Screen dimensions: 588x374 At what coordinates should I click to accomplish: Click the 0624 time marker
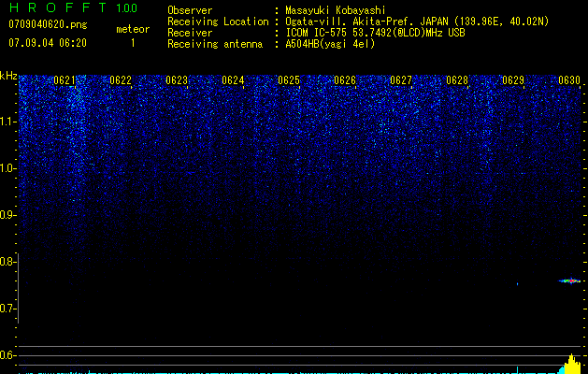pyautogui.click(x=233, y=79)
